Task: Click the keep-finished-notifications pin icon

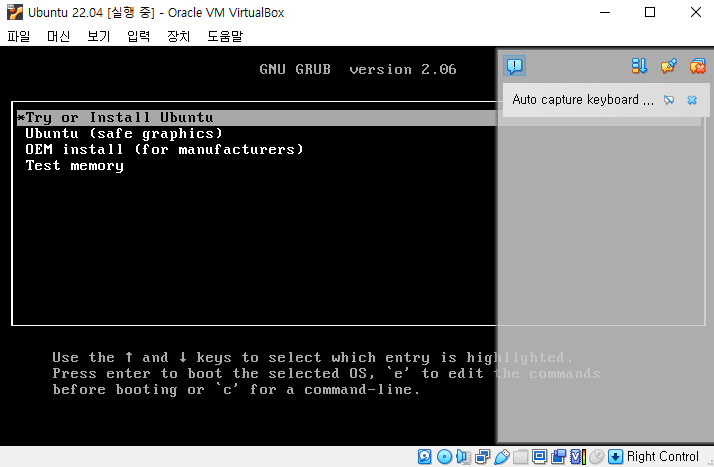Action: click(x=668, y=66)
